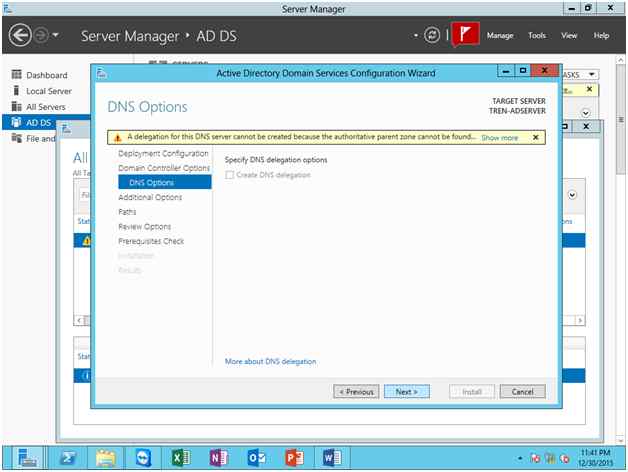Click the Cancel button
This screenshot has width=628, height=472.
[x=522, y=392]
